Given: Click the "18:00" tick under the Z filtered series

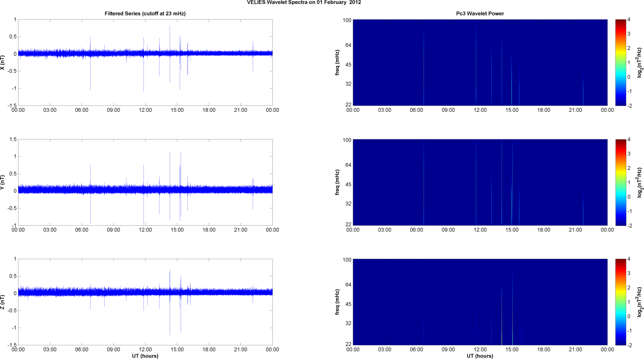Looking at the screenshot, I should [209, 349].
